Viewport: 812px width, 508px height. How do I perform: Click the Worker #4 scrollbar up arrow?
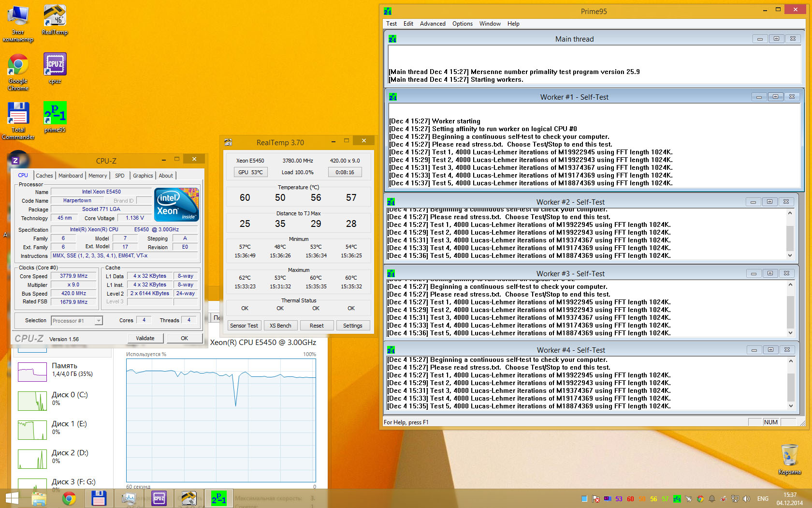coord(791,361)
